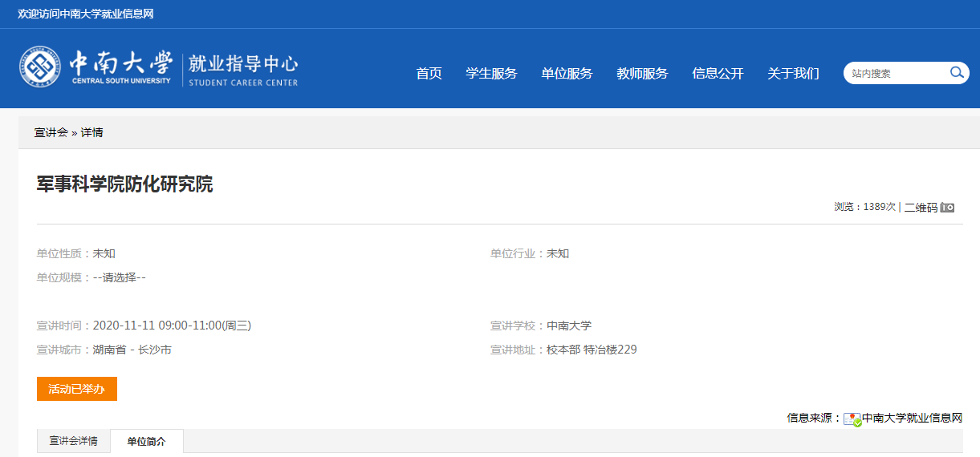The width and height of the screenshot is (980, 457).
Task: Click the 就业指导中心 header title
Action: [243, 64]
